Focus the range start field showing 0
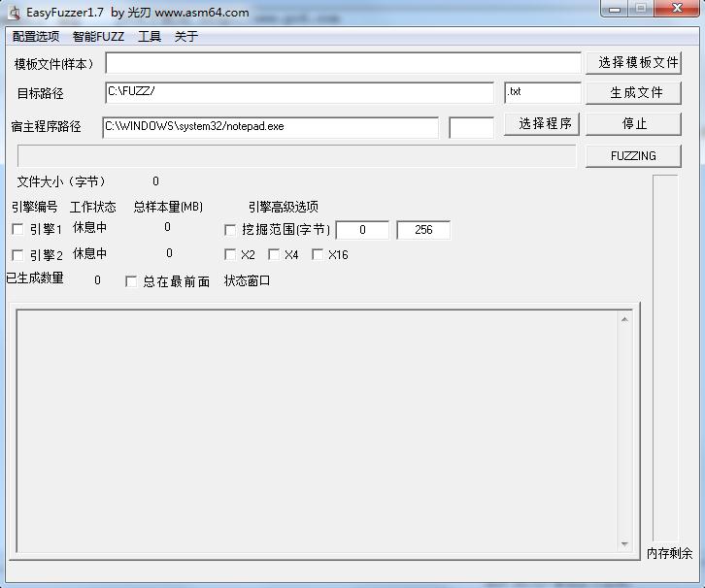This screenshot has width=705, height=588. [x=362, y=230]
